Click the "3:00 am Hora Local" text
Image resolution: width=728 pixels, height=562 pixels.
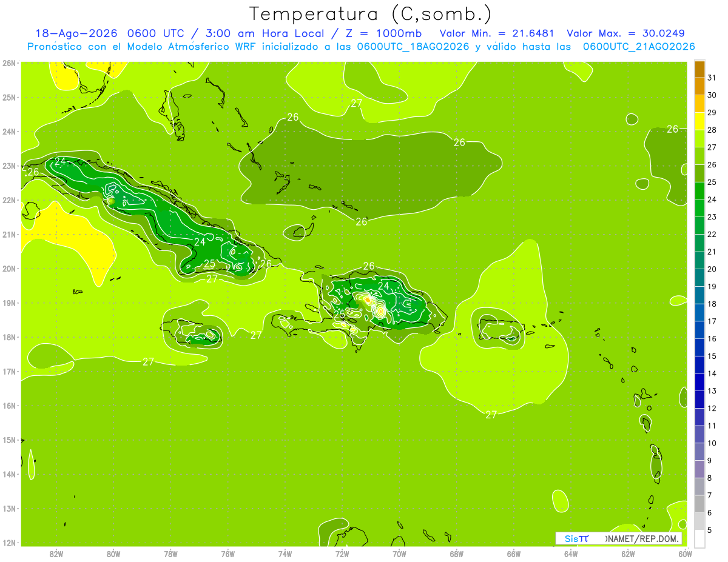tap(263, 33)
